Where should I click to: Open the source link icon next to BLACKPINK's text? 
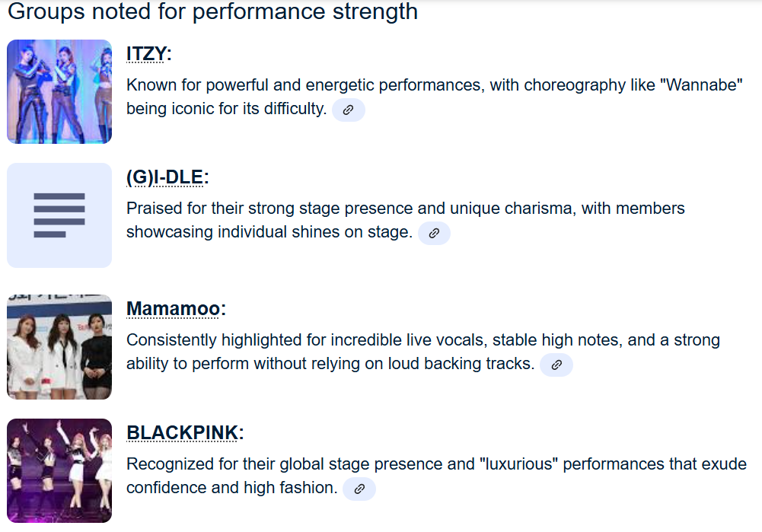coord(359,489)
